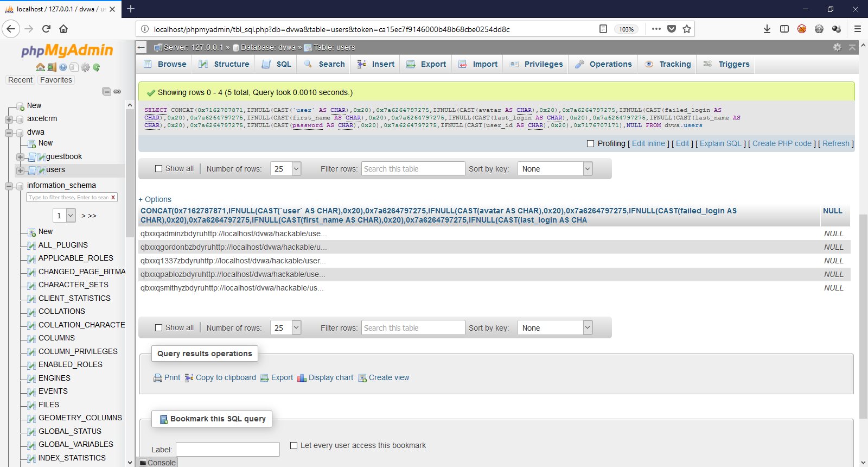Open the Console bar
The height and width of the screenshot is (467, 868).
pos(158,463)
